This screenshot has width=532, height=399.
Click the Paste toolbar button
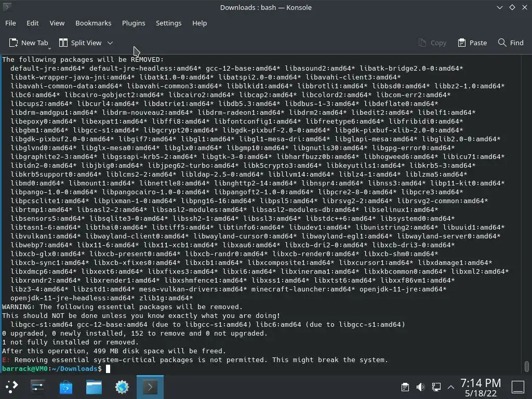[472, 43]
